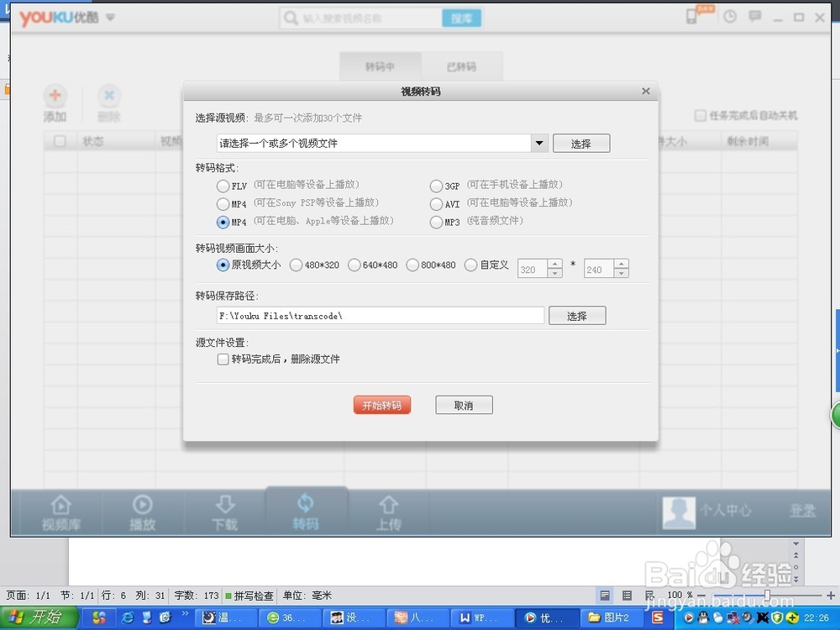Open the mobile phone icon in title bar
Viewport: 840px width, 630px height.
pyautogui.click(x=691, y=17)
